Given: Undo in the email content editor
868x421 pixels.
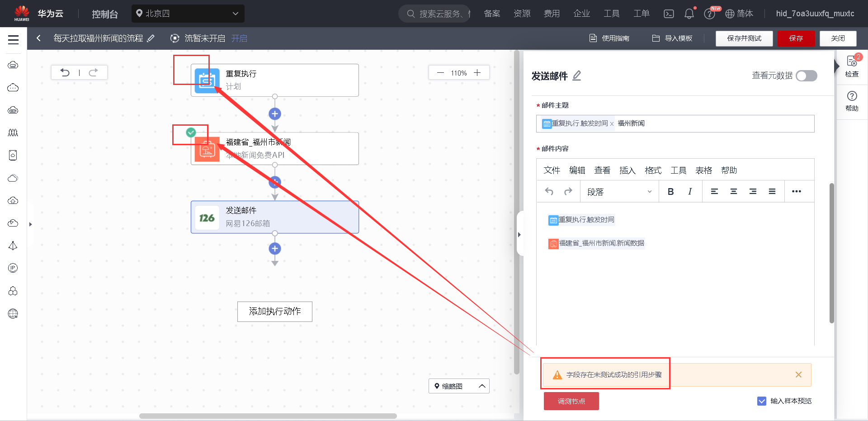Looking at the screenshot, I should pos(549,192).
